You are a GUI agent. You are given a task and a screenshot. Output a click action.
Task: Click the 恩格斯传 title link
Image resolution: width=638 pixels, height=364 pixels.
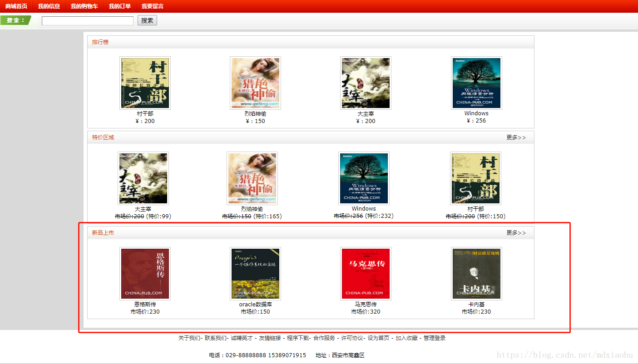tap(145, 304)
